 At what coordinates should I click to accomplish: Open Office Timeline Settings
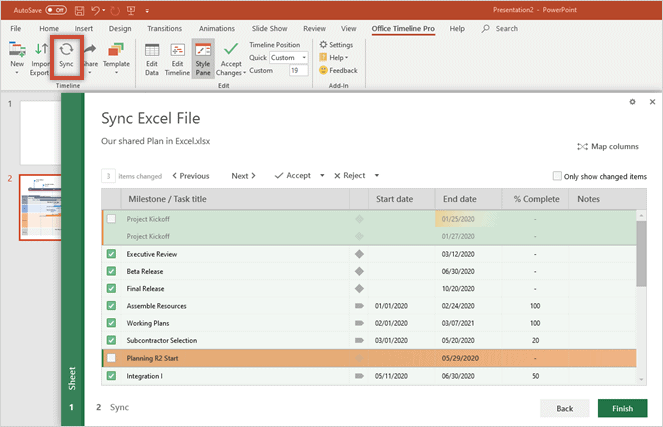coord(336,44)
